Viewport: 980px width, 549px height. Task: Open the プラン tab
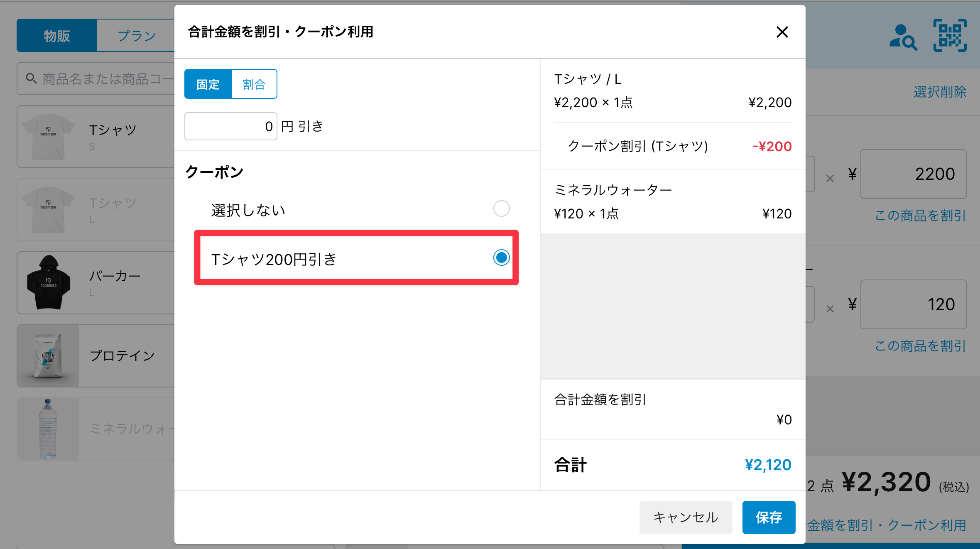pyautogui.click(x=136, y=36)
